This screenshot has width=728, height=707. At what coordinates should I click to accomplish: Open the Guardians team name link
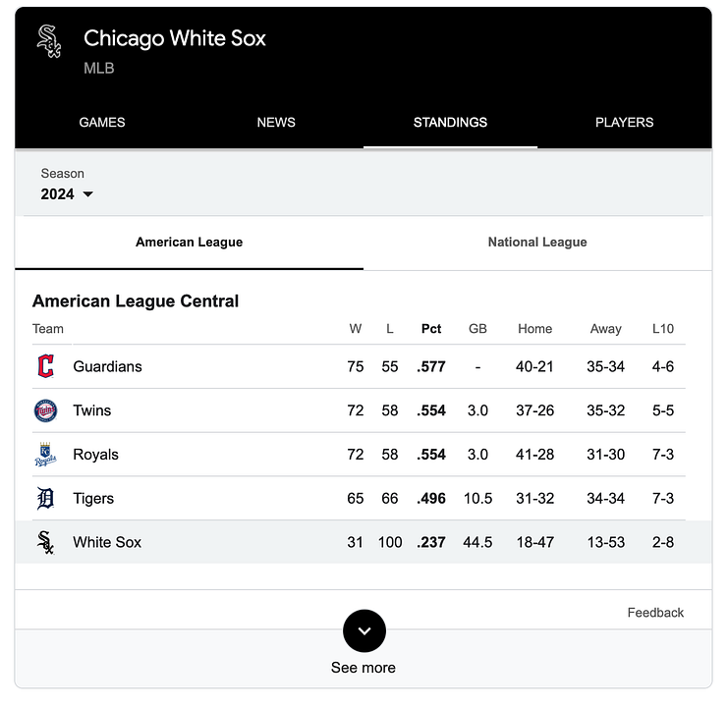[107, 366]
